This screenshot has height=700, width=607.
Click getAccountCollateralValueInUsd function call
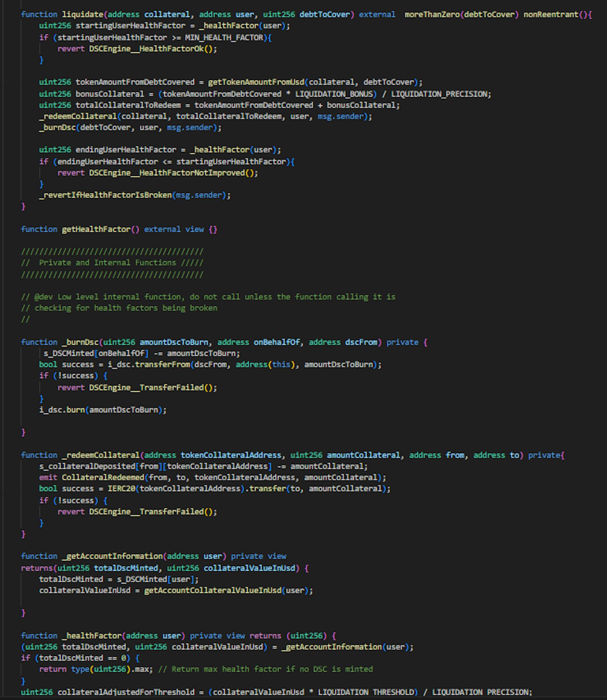[212, 590]
